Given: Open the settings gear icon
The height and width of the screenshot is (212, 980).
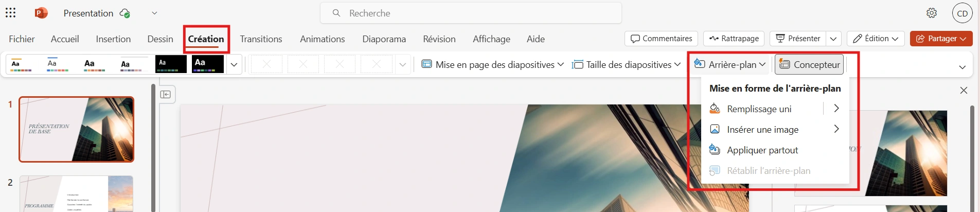Looking at the screenshot, I should pyautogui.click(x=932, y=13).
